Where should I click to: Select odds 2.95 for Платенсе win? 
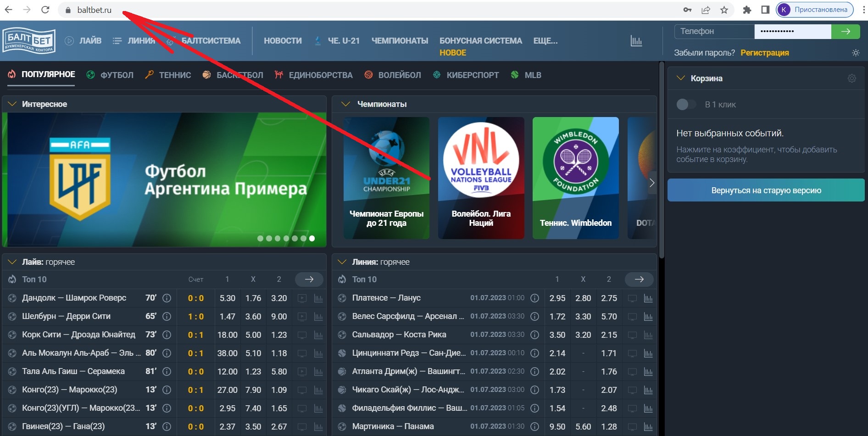coord(557,298)
